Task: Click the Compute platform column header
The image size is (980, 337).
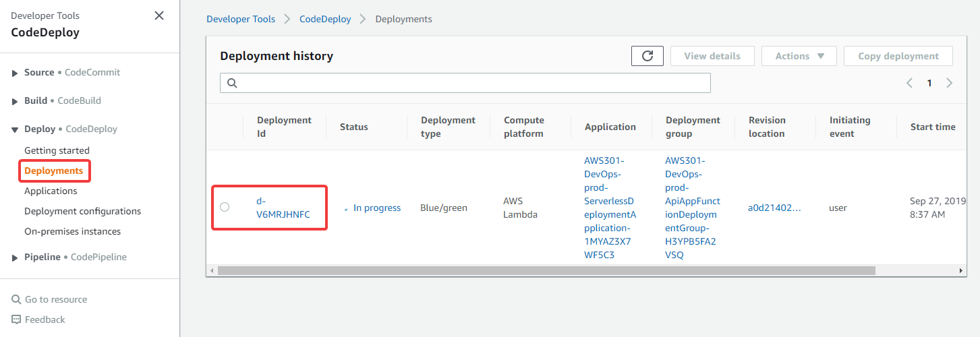Action: pyautogui.click(x=524, y=127)
